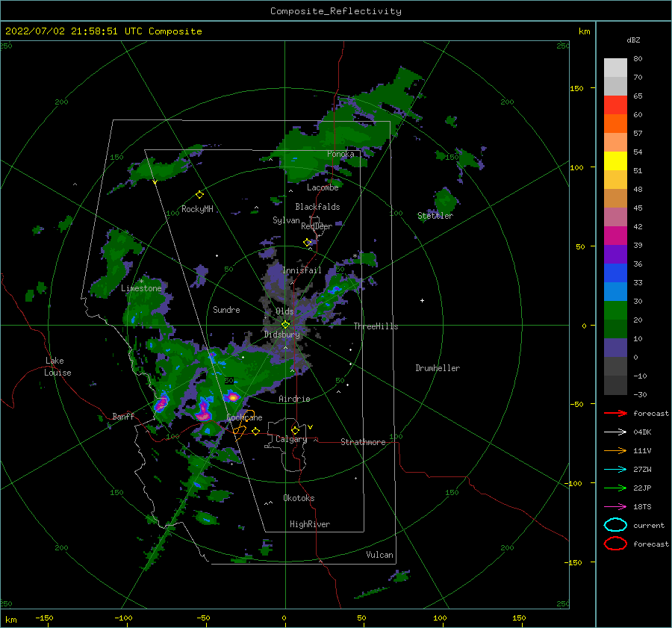Click the red forecast ellipse icon
Image resolution: width=672 pixels, height=628 pixels.
(615, 544)
